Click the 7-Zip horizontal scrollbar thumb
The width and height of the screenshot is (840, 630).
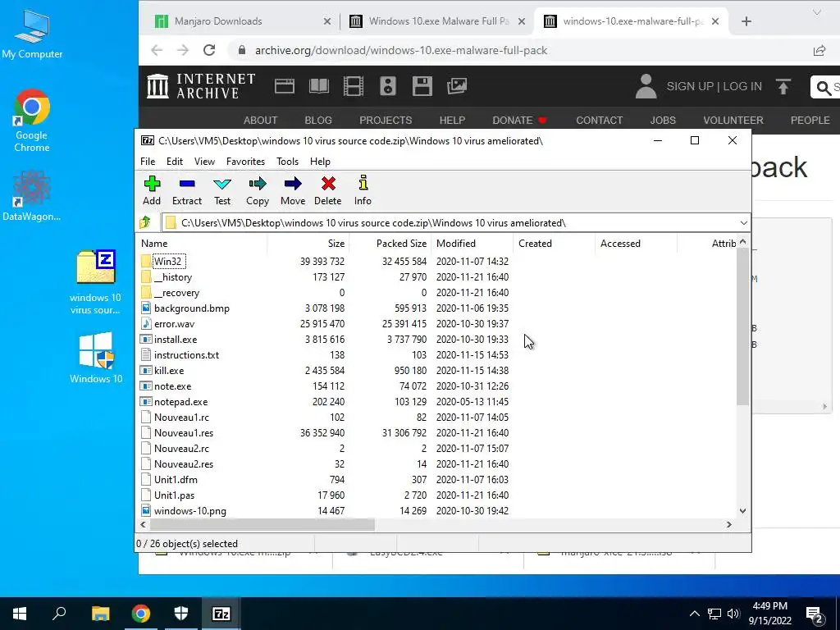click(x=262, y=524)
